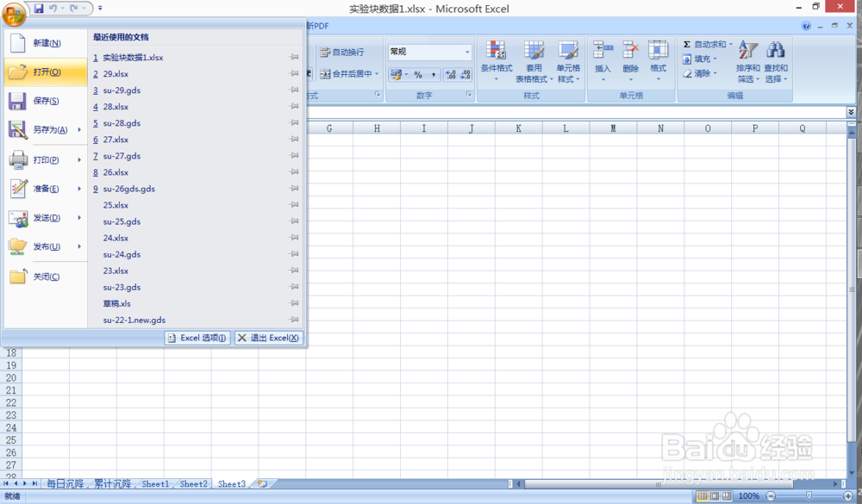This screenshot has height=504, width=862.
Task: Expand the Print submenu arrow
Action: coord(79,160)
